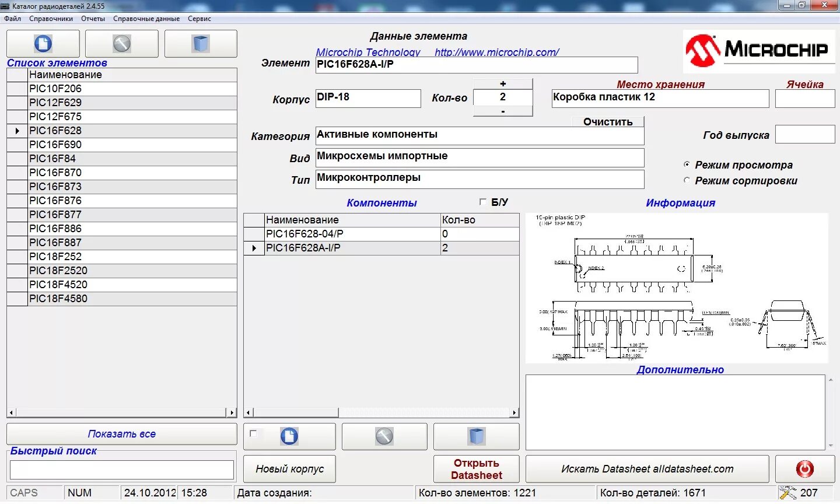This screenshot has height=504, width=840.
Task: Open the DIP-18 package drawing image
Action: [x=677, y=288]
